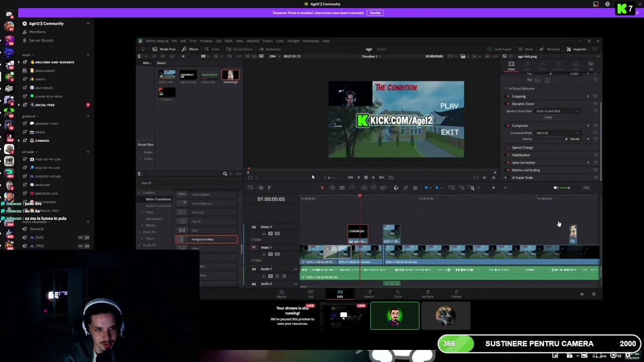Toggle the Speed Change switch

(x=508, y=148)
